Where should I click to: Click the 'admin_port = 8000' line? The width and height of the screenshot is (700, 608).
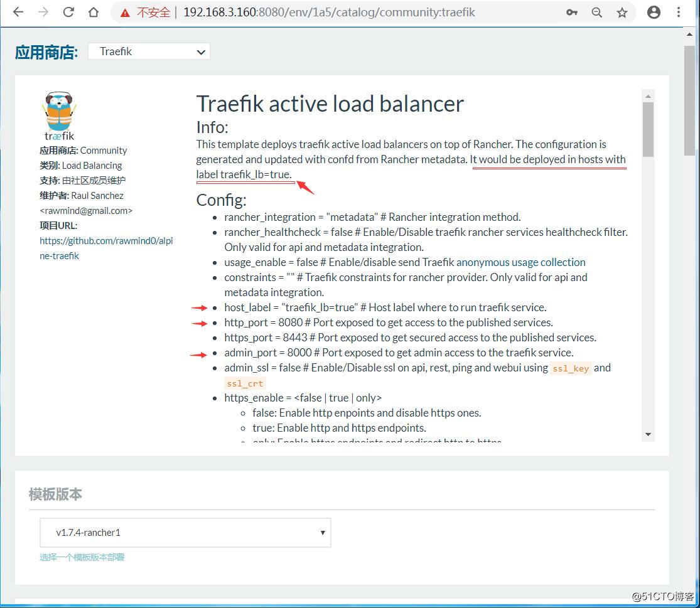tap(399, 353)
